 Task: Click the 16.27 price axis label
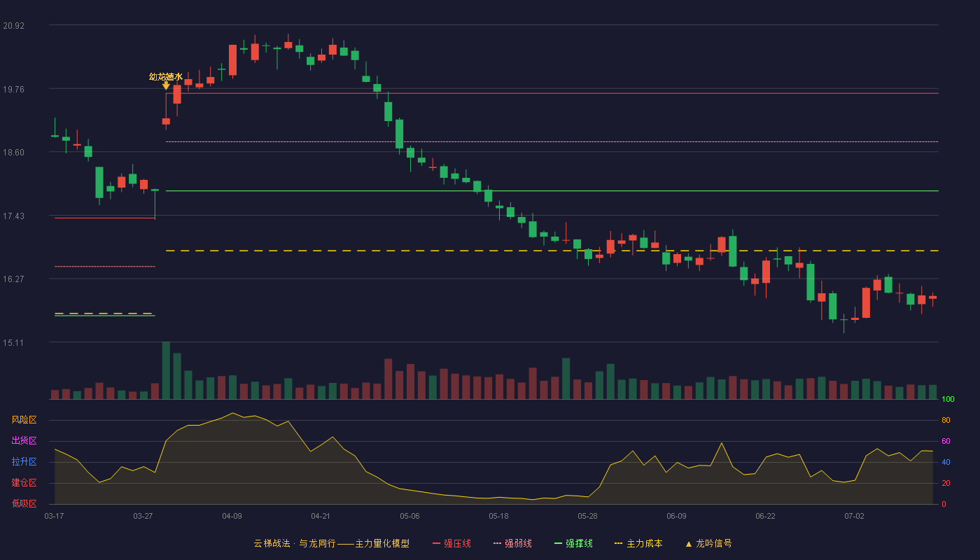13,279
